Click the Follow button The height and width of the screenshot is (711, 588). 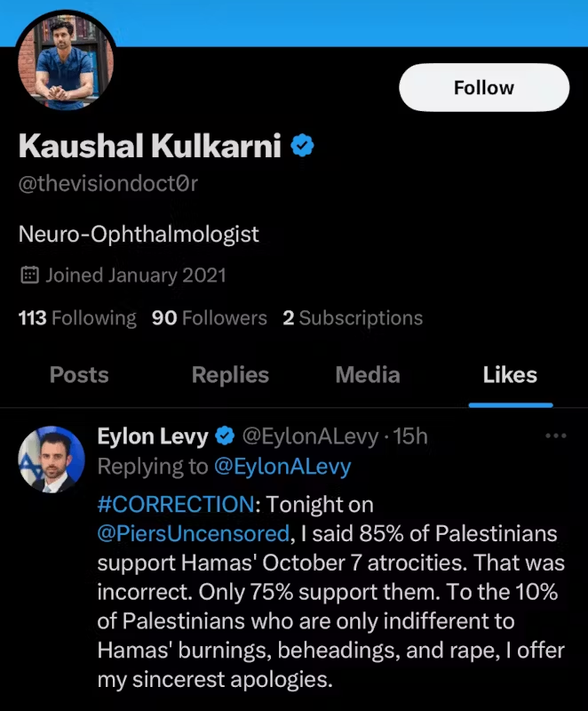click(x=483, y=87)
